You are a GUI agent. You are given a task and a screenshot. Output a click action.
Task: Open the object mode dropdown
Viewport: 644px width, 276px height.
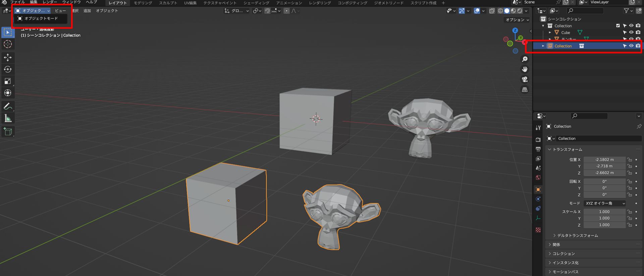(x=33, y=11)
